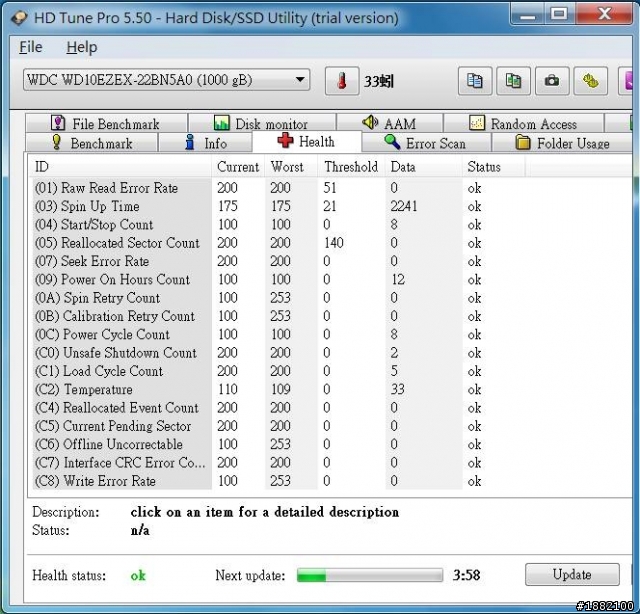640x614 pixels.
Task: Open the options wrench icon
Action: coord(591,81)
